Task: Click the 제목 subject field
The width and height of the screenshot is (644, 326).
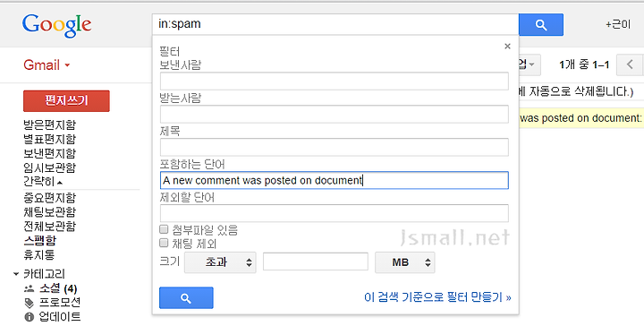Action: 334,147
